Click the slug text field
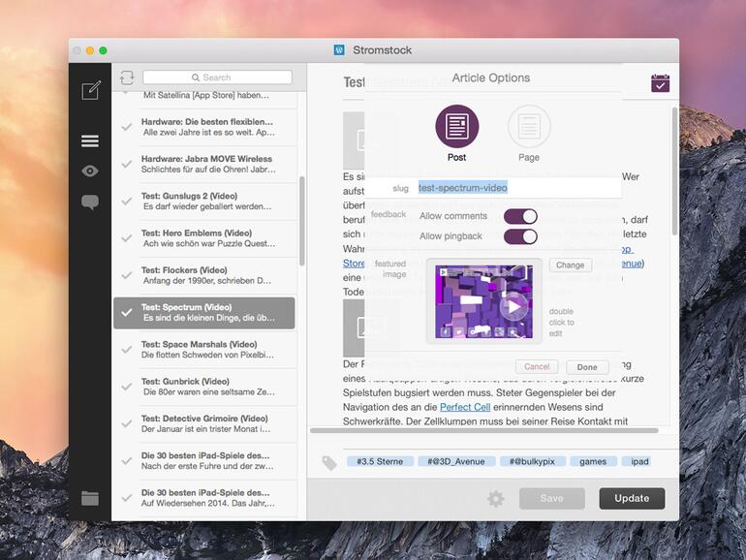Screen dimensions: 746x560 click(518, 188)
